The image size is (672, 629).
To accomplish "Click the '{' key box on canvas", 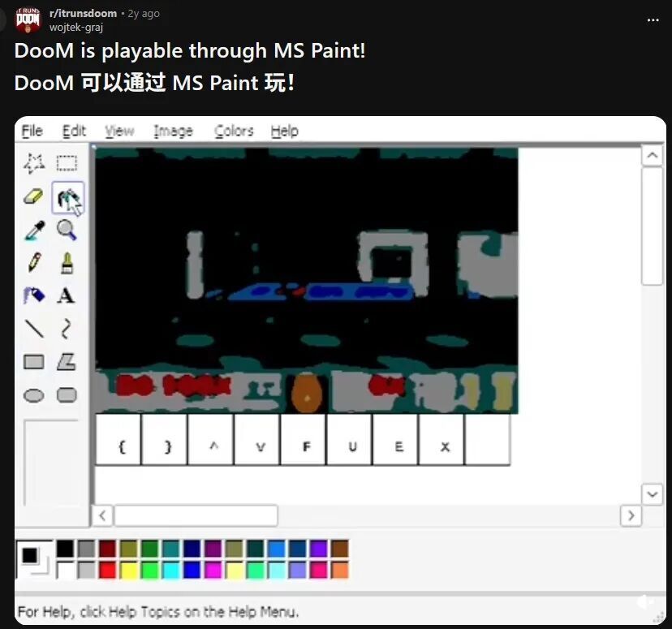I will 118,440.
